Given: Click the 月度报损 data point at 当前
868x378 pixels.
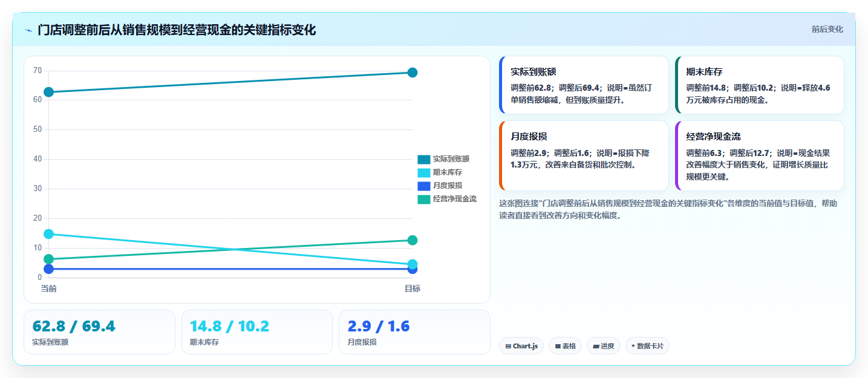Looking at the screenshot, I should [x=49, y=269].
